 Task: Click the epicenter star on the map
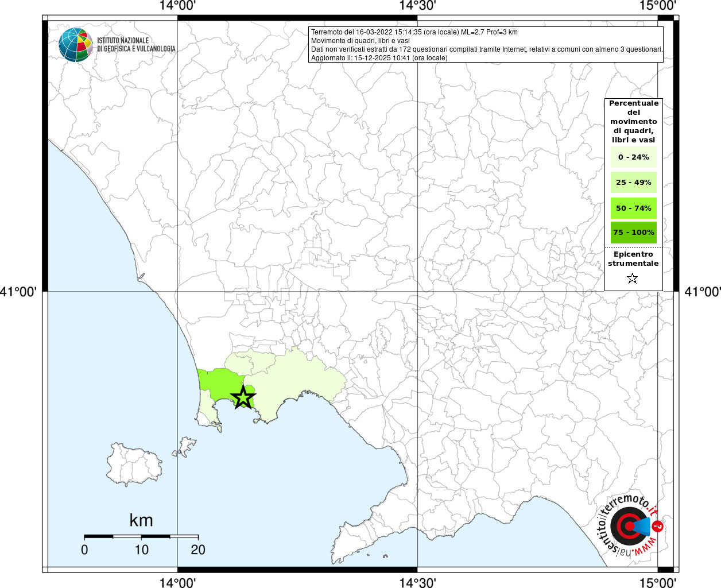pyautogui.click(x=243, y=397)
